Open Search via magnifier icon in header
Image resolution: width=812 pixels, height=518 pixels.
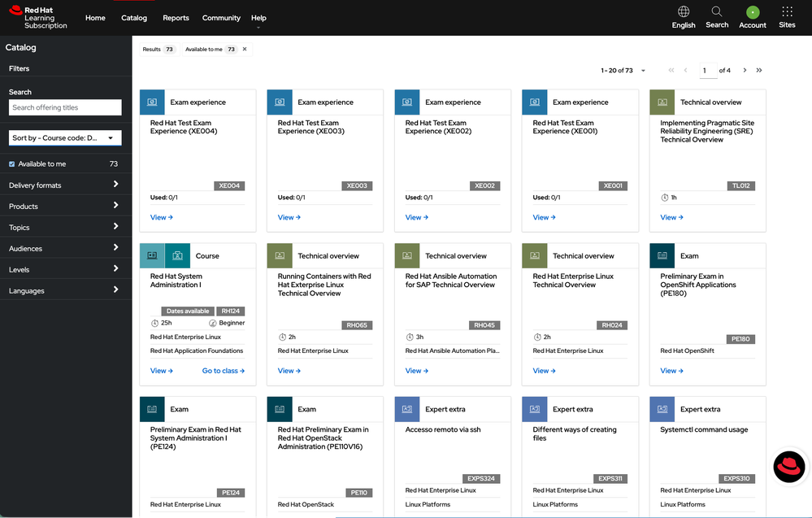click(x=717, y=12)
